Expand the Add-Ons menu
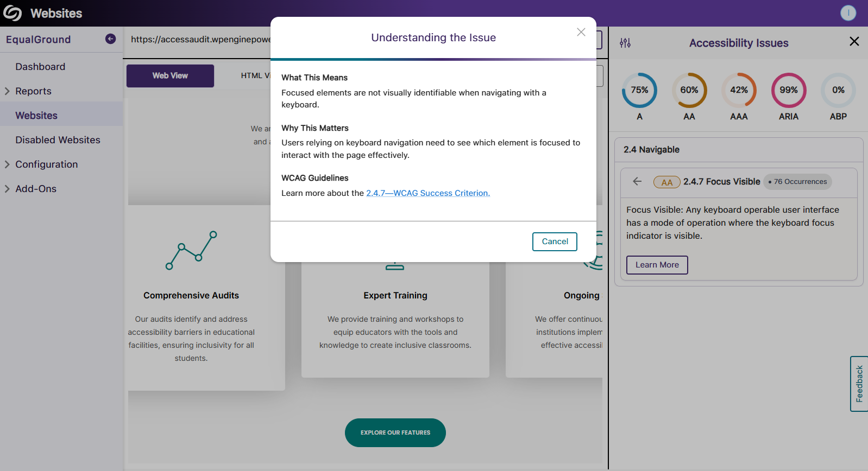 (x=8, y=189)
